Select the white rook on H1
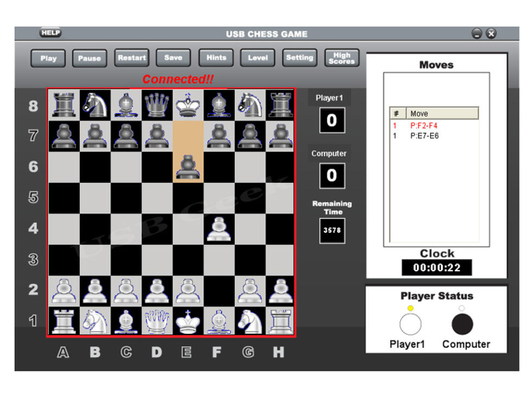The image size is (532, 399). [280, 321]
